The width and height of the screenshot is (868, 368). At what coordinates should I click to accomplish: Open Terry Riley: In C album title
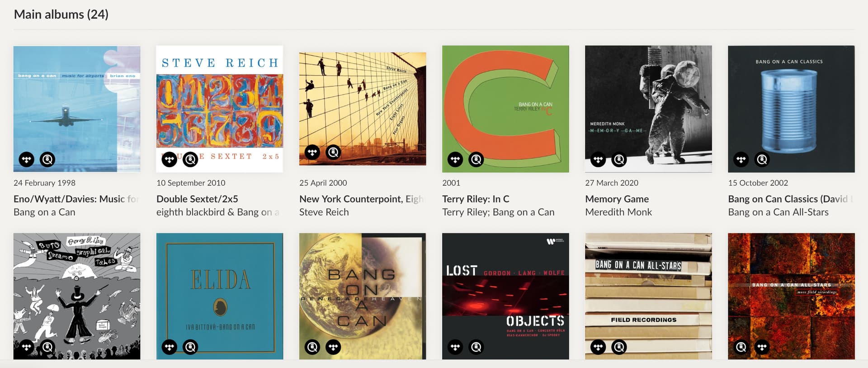click(x=476, y=199)
